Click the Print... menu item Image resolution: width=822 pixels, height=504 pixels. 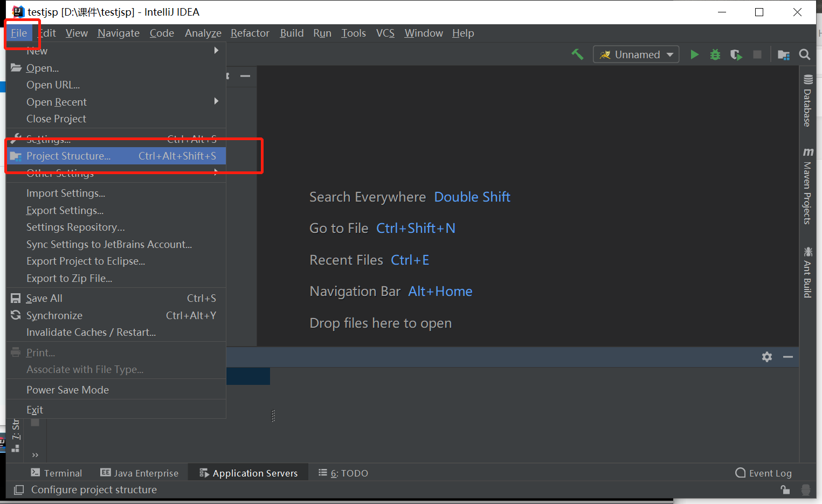116,353
